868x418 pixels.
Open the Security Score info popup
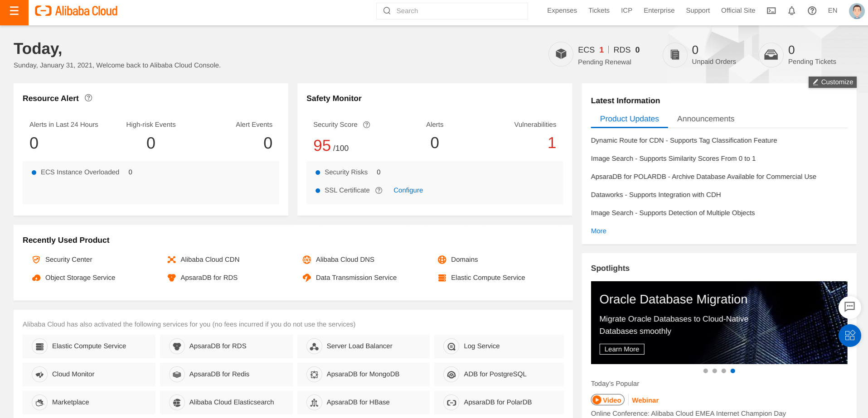tap(367, 125)
